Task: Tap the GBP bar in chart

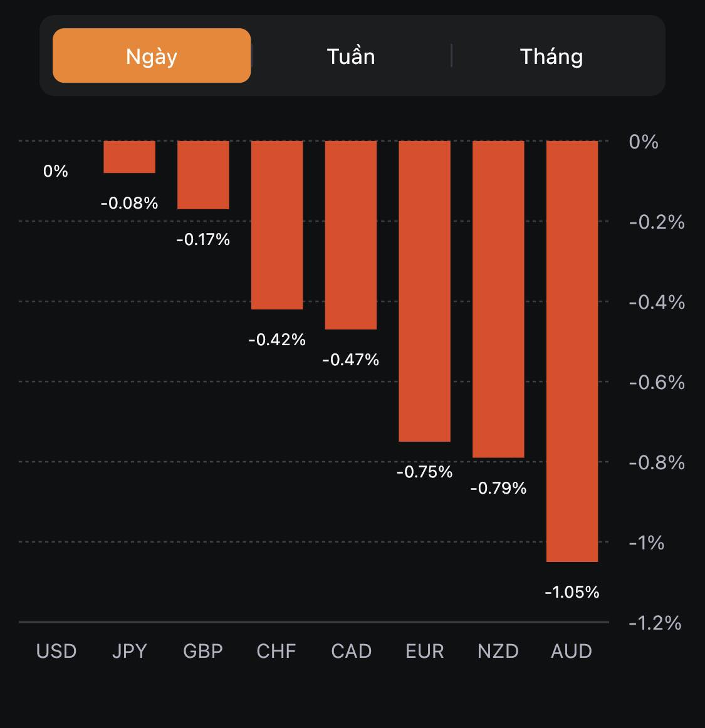Action: [x=203, y=175]
